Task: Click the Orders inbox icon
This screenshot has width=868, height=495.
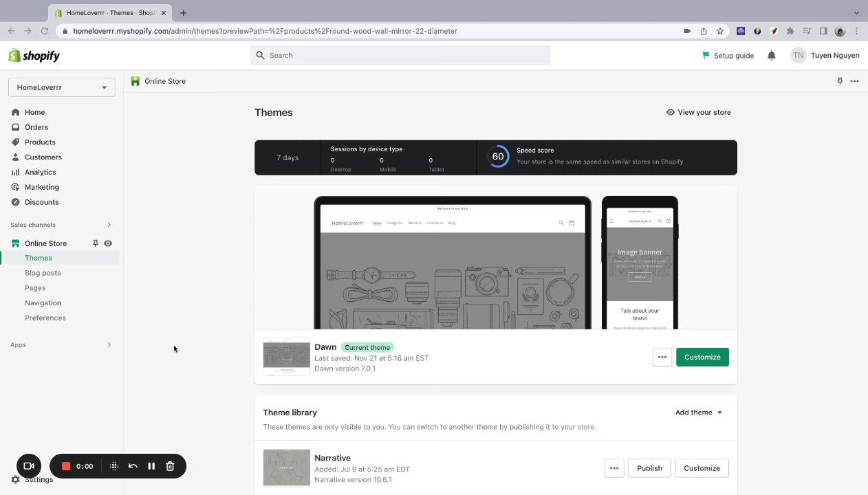Action: (16, 127)
